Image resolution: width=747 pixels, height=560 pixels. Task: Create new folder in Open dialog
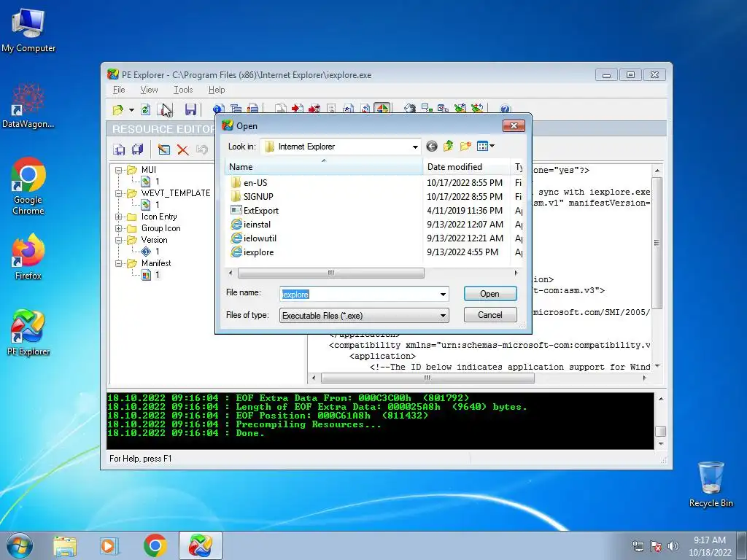point(465,146)
